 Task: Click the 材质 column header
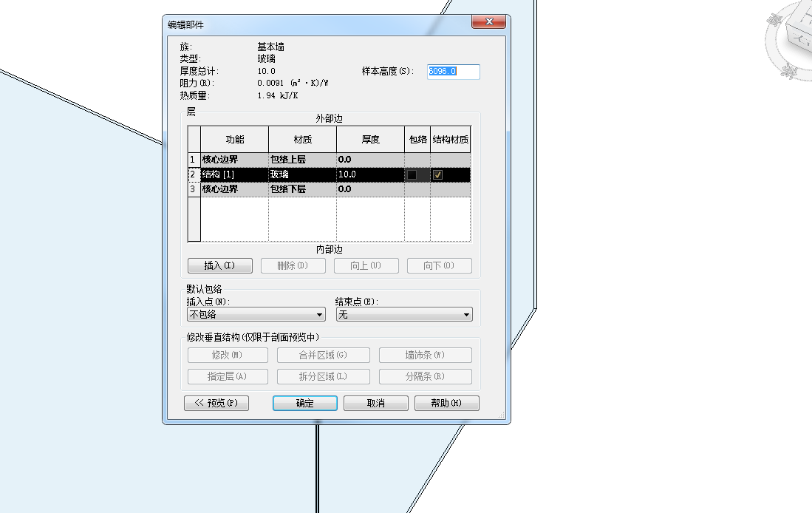(x=302, y=140)
